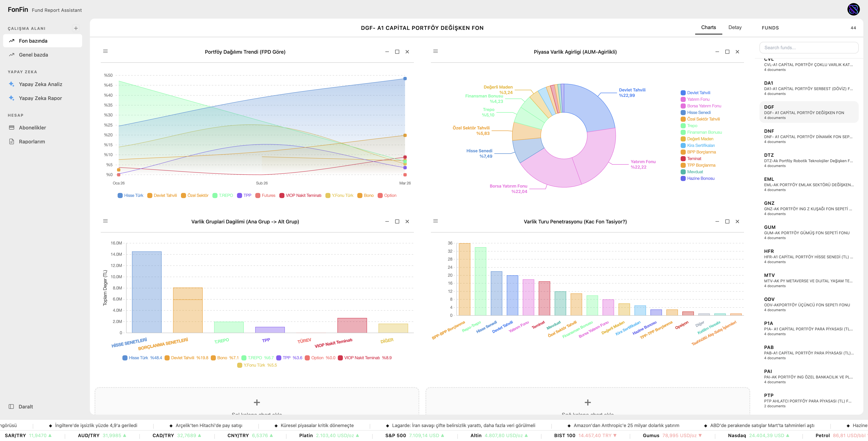
Task: Toggle VIOP Nakit Teminatı series in the trend legend
Action: coord(300,195)
